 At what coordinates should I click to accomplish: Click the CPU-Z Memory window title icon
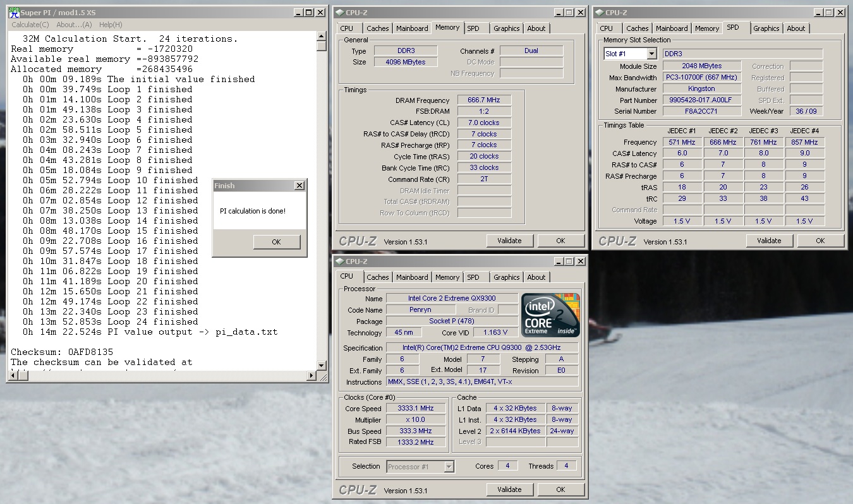[339, 12]
